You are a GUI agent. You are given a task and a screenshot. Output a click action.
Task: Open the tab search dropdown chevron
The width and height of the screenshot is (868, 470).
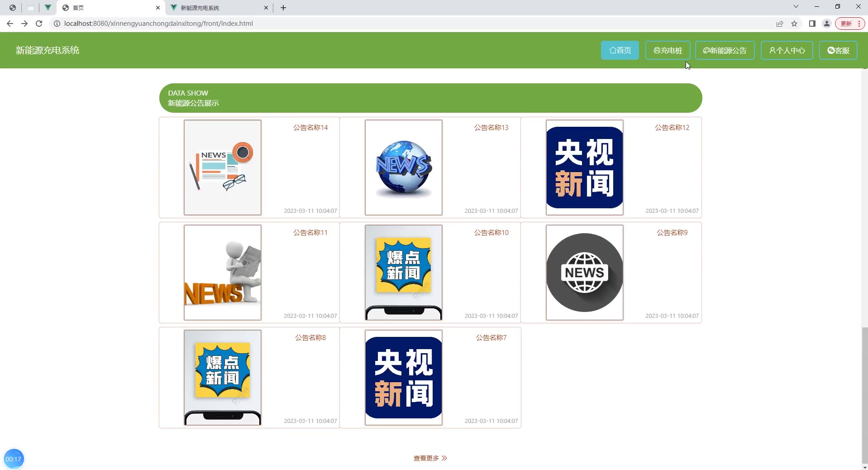tap(796, 6)
